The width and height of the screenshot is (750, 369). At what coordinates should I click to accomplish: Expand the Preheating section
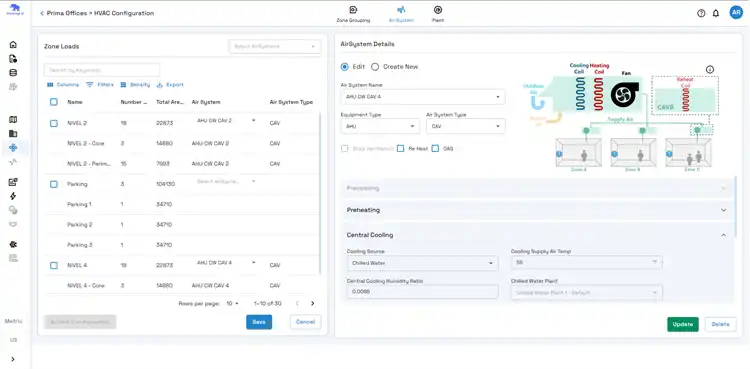537,210
